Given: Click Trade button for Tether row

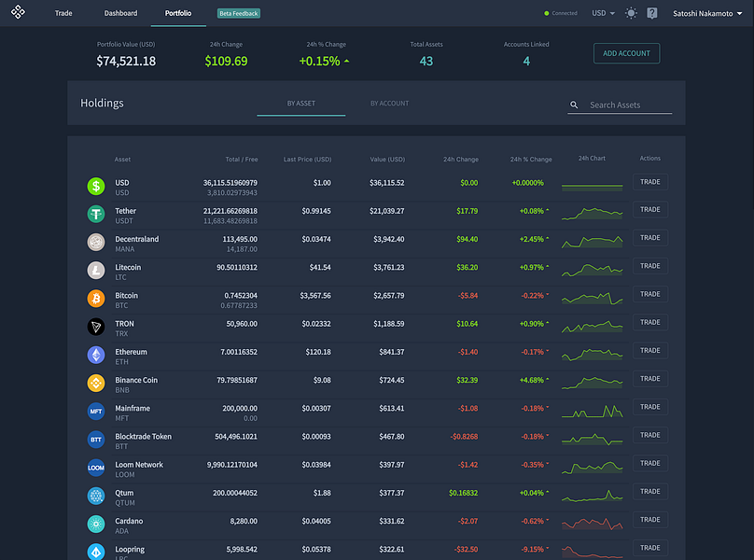Looking at the screenshot, I should click(x=650, y=210).
